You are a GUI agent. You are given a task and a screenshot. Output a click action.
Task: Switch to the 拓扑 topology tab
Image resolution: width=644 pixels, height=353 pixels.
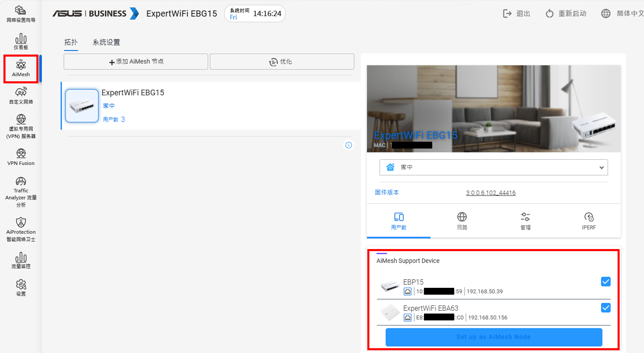tap(71, 42)
